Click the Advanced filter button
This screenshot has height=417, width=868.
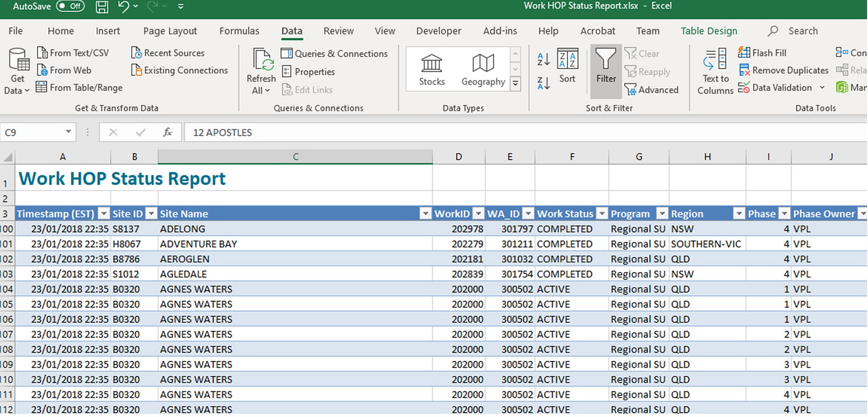tap(652, 90)
